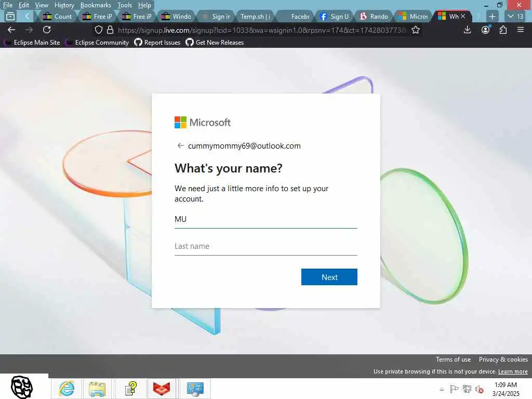The width and height of the screenshot is (532, 399).
Task: Click the blue Next button
Action: [329, 277]
